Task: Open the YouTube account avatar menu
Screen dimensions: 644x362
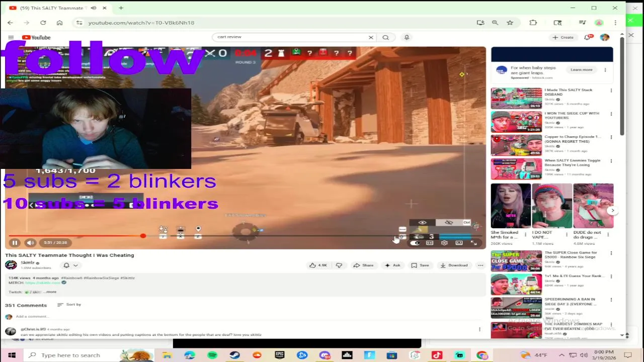Action: 605,37
